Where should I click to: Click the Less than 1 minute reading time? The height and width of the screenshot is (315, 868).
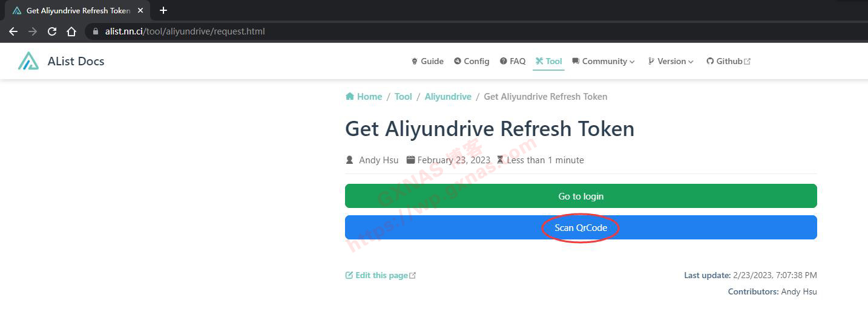tap(545, 160)
